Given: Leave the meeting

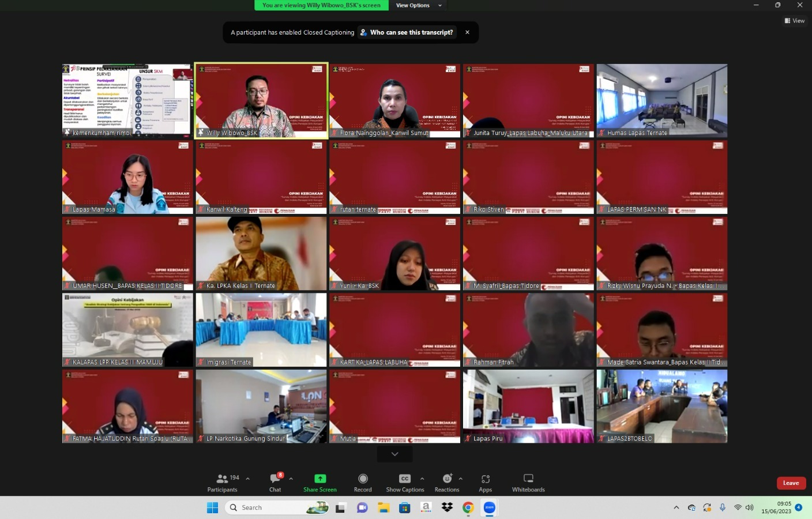Looking at the screenshot, I should coord(791,483).
